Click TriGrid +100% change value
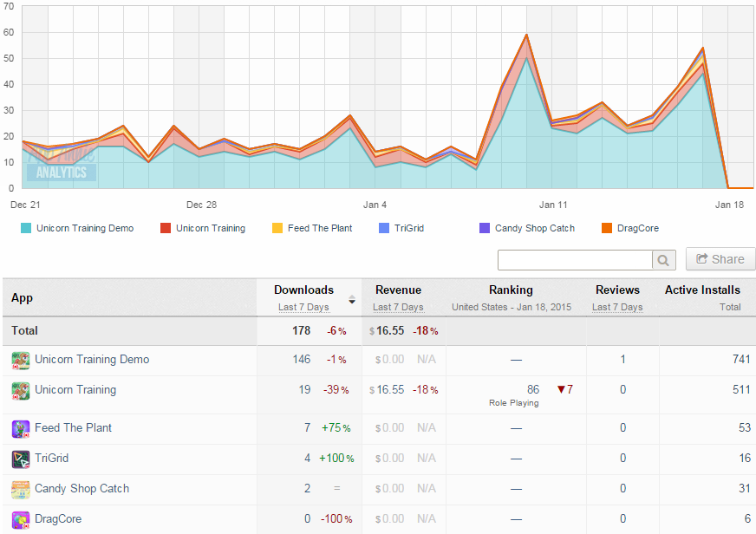This screenshot has height=534, width=756. tap(336, 459)
